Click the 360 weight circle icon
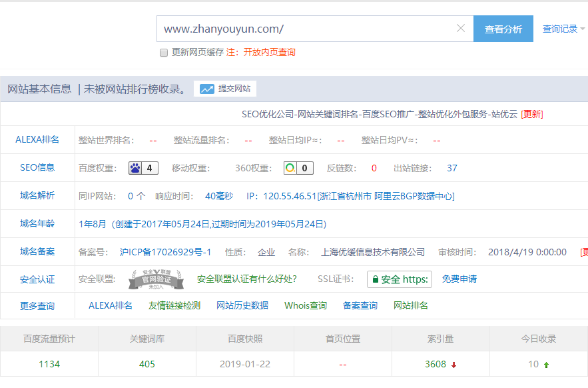Screen dimensions: 588x388 290,168
